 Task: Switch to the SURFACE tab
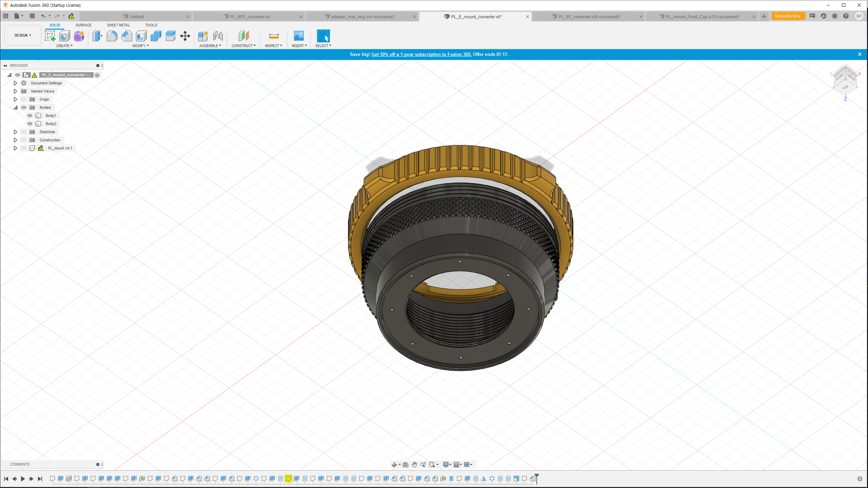coord(83,25)
